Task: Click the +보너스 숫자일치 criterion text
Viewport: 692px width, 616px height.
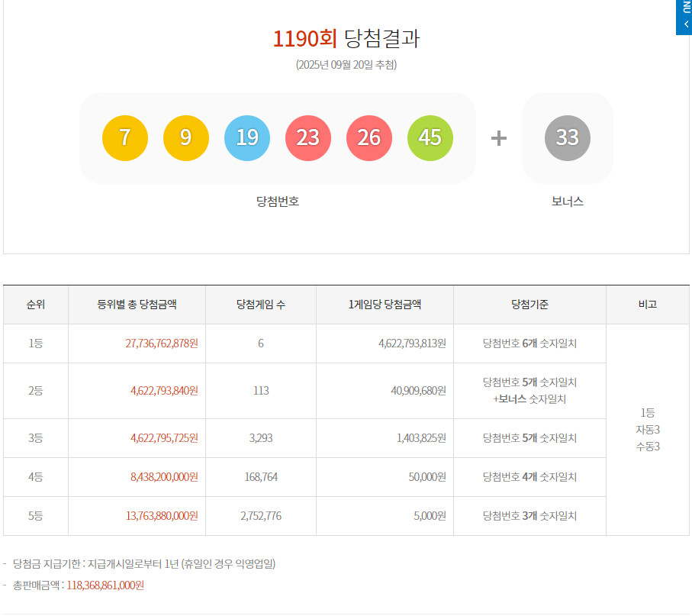Action: 529,399
